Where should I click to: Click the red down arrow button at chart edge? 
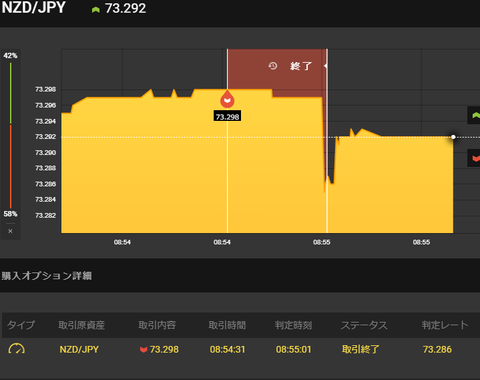(x=475, y=158)
